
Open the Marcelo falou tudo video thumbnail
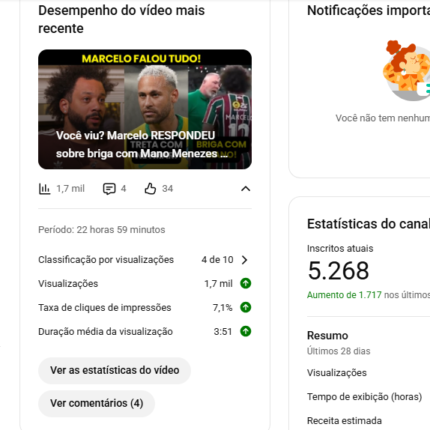pyautogui.click(x=145, y=109)
